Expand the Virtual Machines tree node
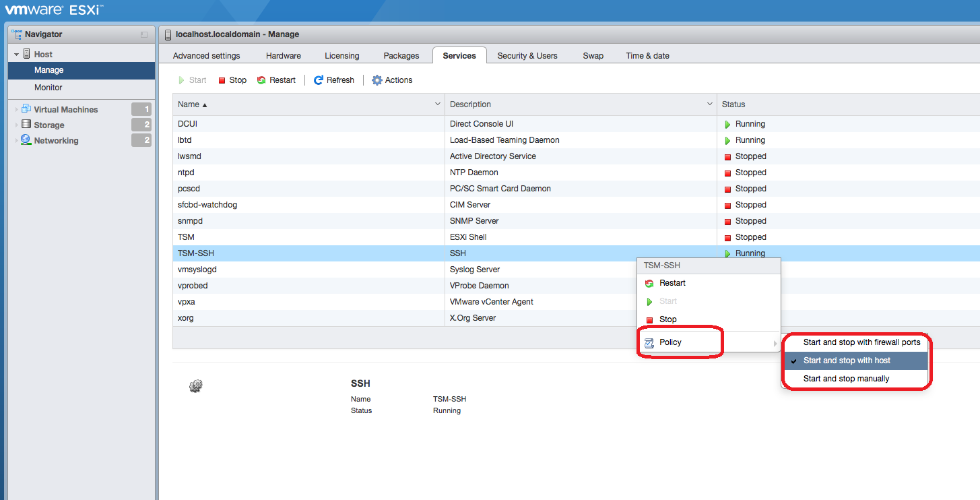The width and height of the screenshot is (980, 500). pos(17,109)
